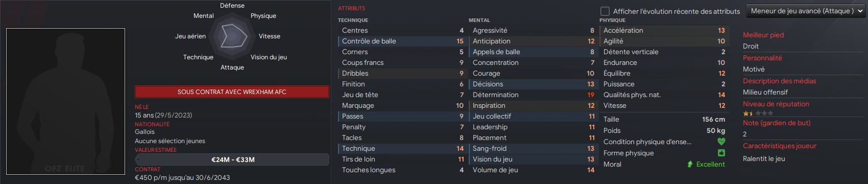Image resolution: width=868 pixels, height=184 pixels.
Task: Click the attribute polygon radar chart
Action: [232, 36]
